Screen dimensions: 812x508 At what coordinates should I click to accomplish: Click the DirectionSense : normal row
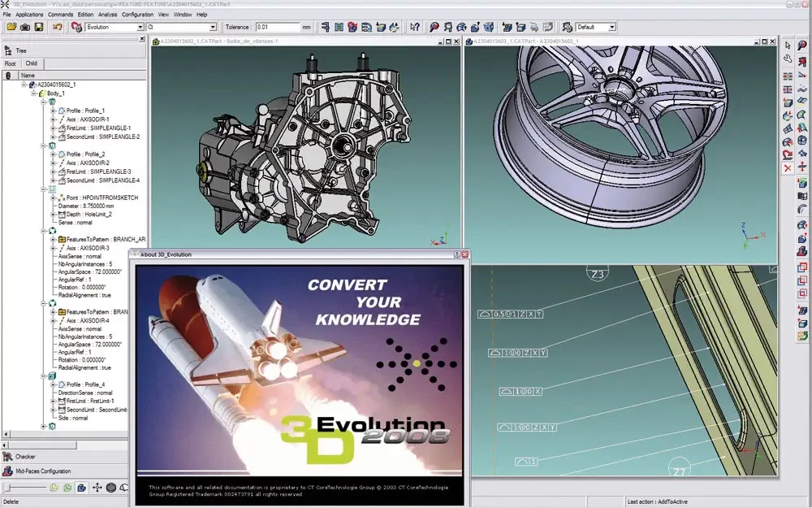click(x=85, y=393)
